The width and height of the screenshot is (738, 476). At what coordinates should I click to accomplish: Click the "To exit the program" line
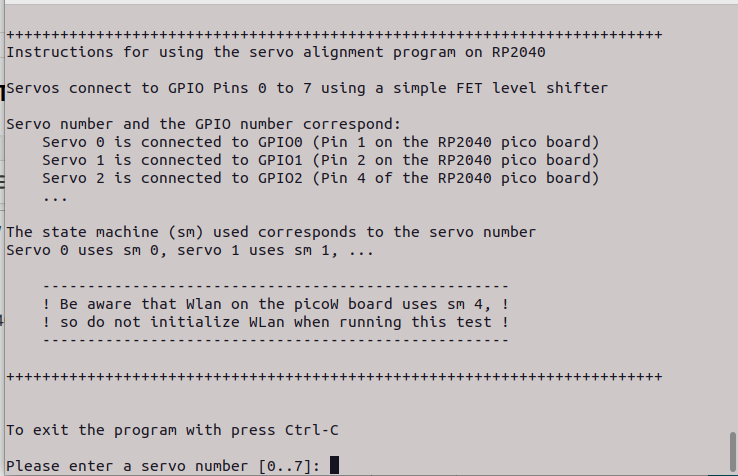[170, 430]
